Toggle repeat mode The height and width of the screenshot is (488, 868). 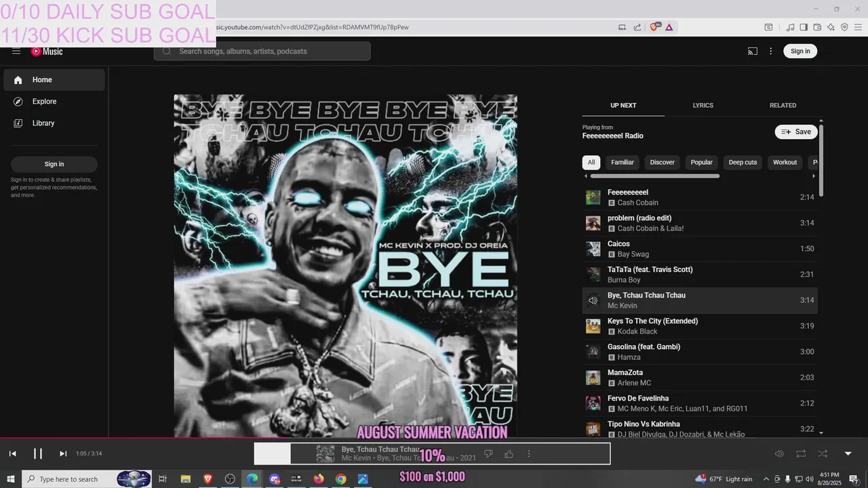click(801, 454)
